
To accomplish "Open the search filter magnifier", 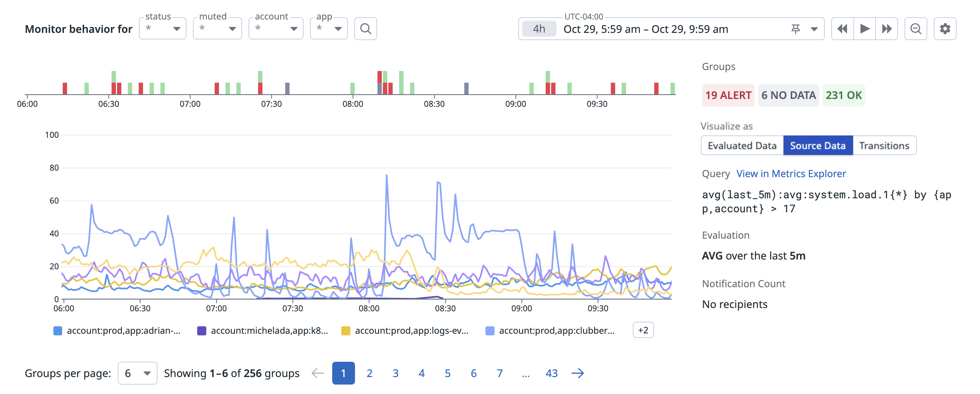I will 366,29.
